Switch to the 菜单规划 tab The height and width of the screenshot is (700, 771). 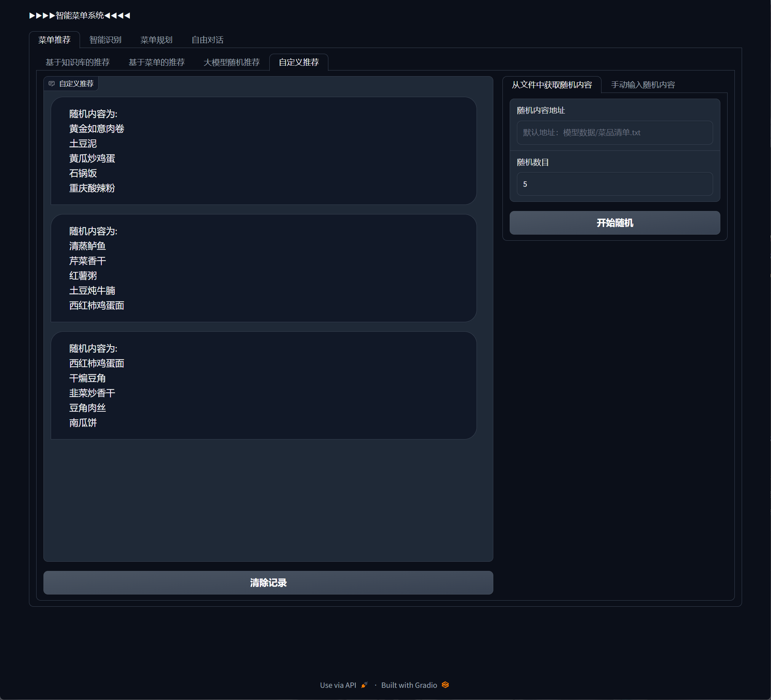coord(156,40)
